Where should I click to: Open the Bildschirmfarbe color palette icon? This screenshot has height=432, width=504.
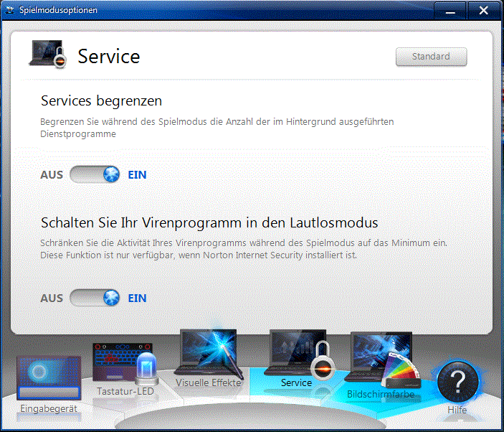pyautogui.click(x=383, y=360)
